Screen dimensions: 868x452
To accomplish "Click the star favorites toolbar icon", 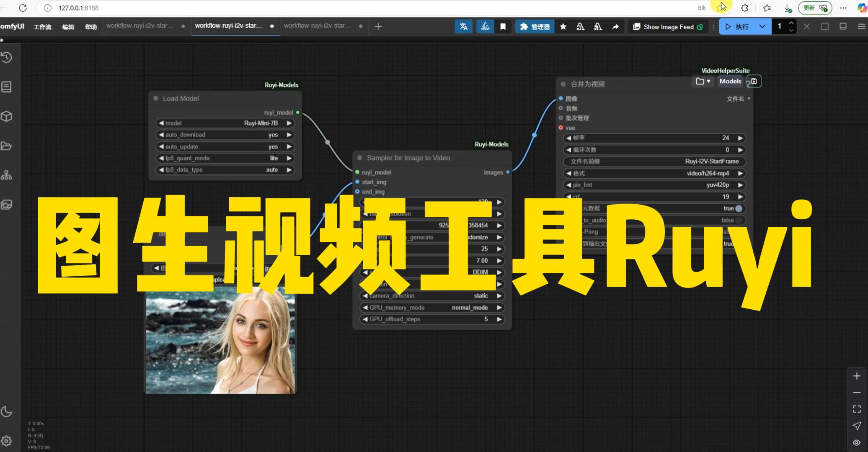I will (x=563, y=26).
